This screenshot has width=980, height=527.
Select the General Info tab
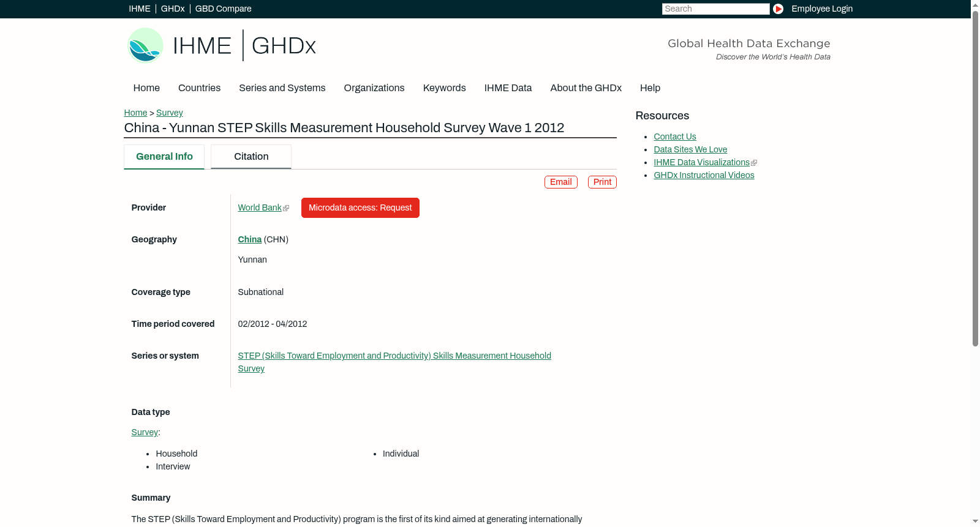[x=164, y=157]
